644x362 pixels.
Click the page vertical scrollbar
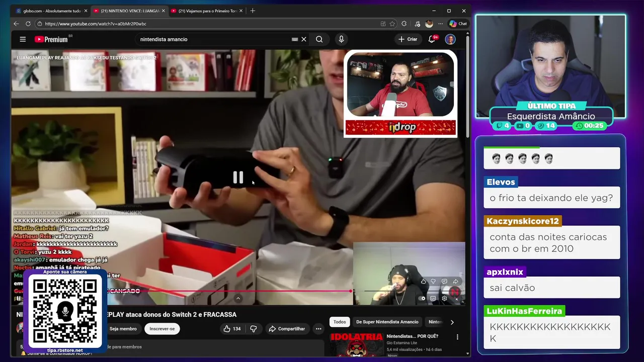point(468,85)
